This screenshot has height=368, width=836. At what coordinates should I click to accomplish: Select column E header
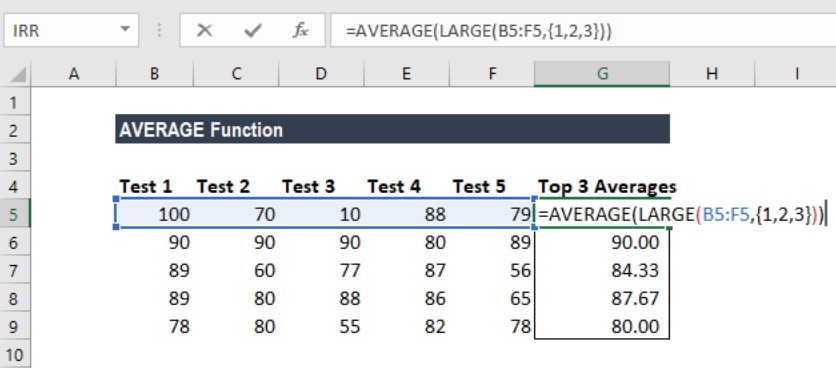[x=406, y=74]
